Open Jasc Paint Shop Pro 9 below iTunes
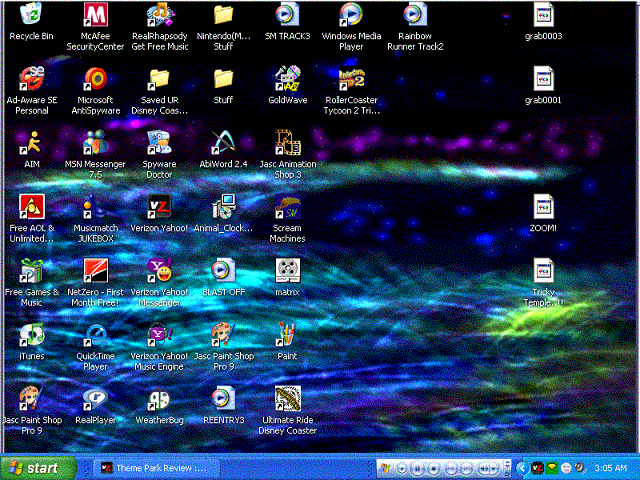The width and height of the screenshot is (640, 480). [x=31, y=411]
